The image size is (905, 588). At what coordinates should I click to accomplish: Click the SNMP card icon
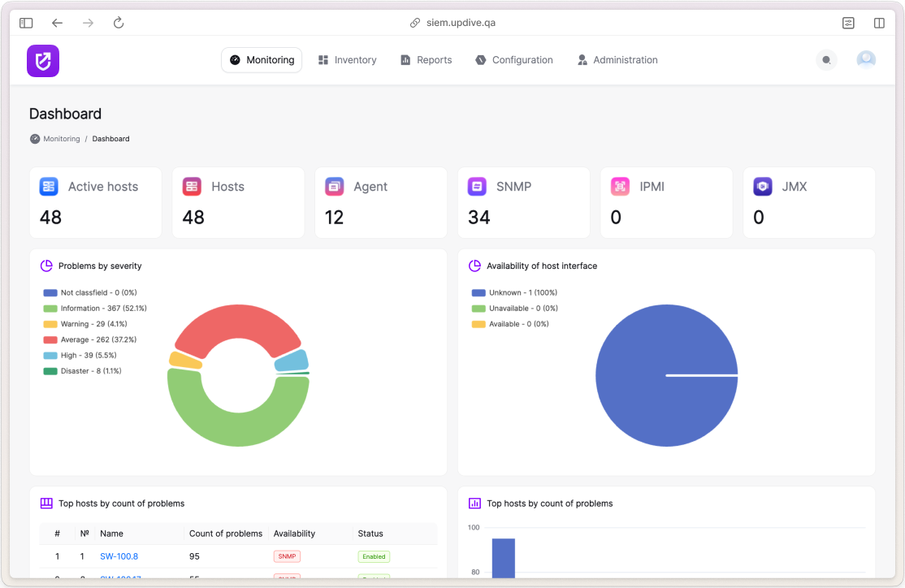(477, 186)
